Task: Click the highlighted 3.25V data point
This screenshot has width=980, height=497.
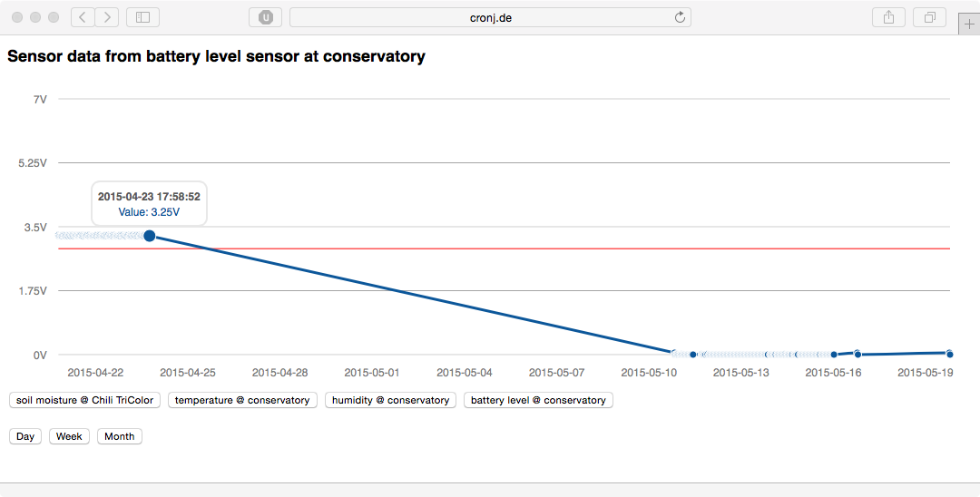Action: tap(150, 236)
